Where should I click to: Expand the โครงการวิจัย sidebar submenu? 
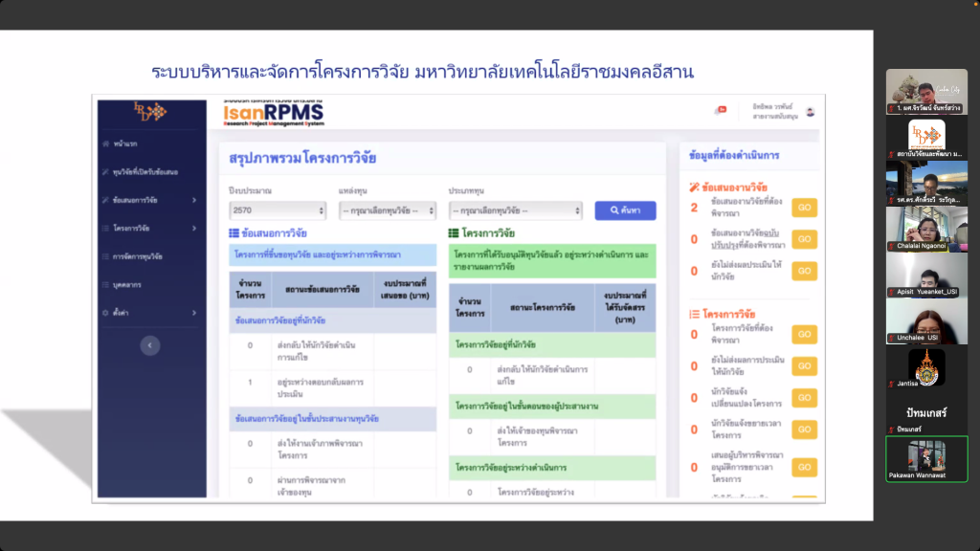point(194,229)
